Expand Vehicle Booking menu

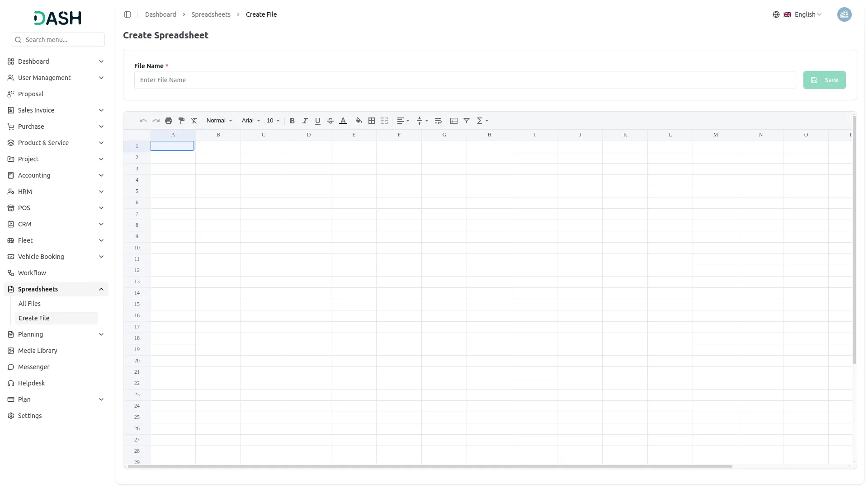56,257
